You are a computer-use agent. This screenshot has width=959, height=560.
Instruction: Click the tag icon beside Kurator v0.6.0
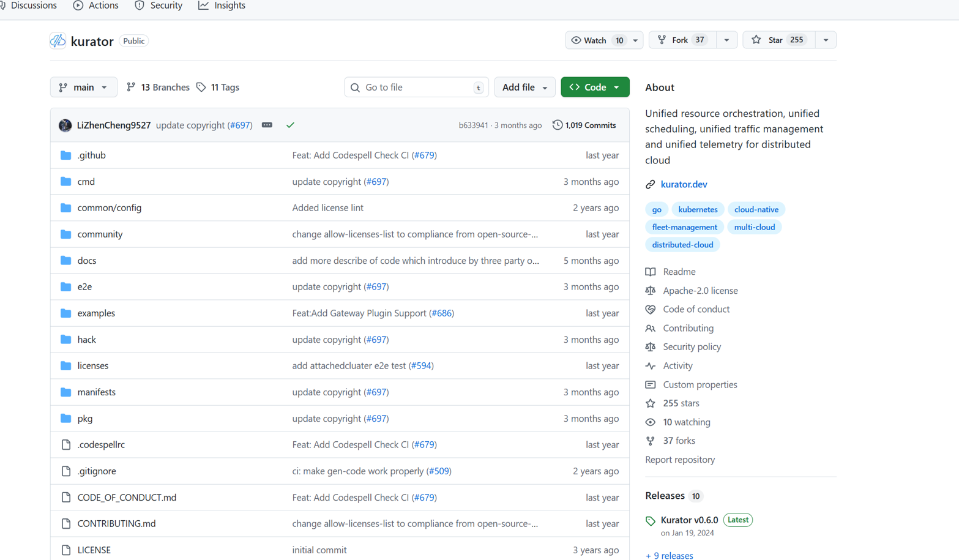pyautogui.click(x=650, y=521)
